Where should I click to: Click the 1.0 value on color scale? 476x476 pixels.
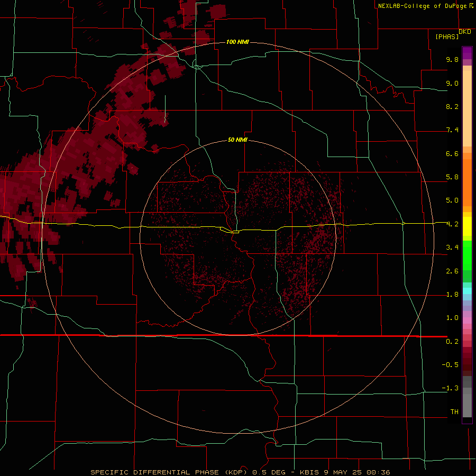pyautogui.click(x=452, y=318)
